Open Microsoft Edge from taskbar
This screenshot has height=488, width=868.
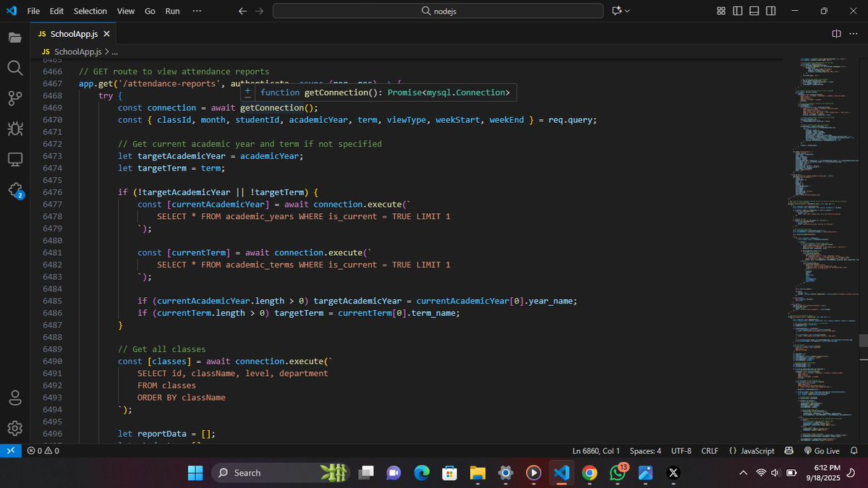tap(421, 472)
